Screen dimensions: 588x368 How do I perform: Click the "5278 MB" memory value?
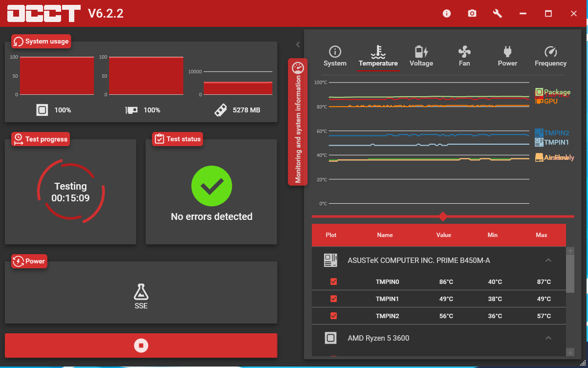pos(246,110)
